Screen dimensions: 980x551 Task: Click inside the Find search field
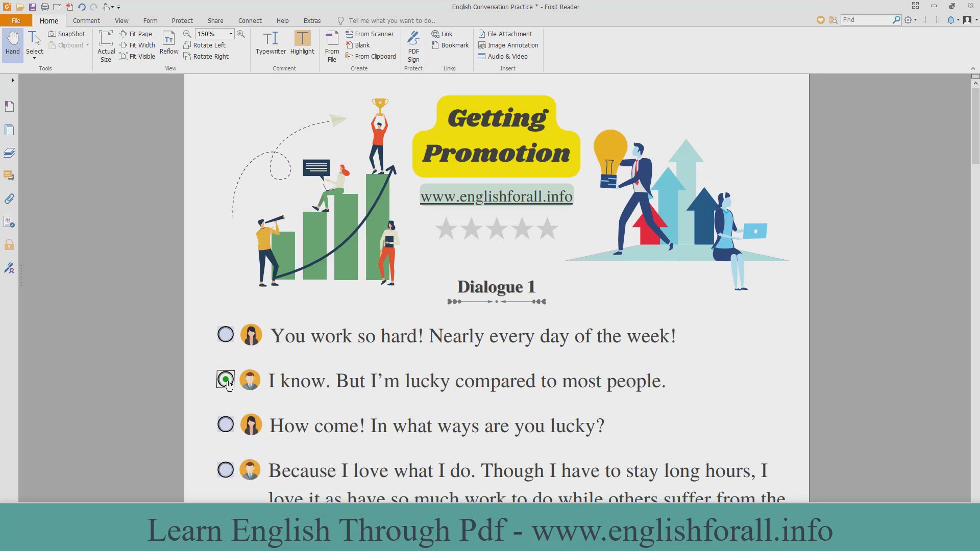point(866,19)
